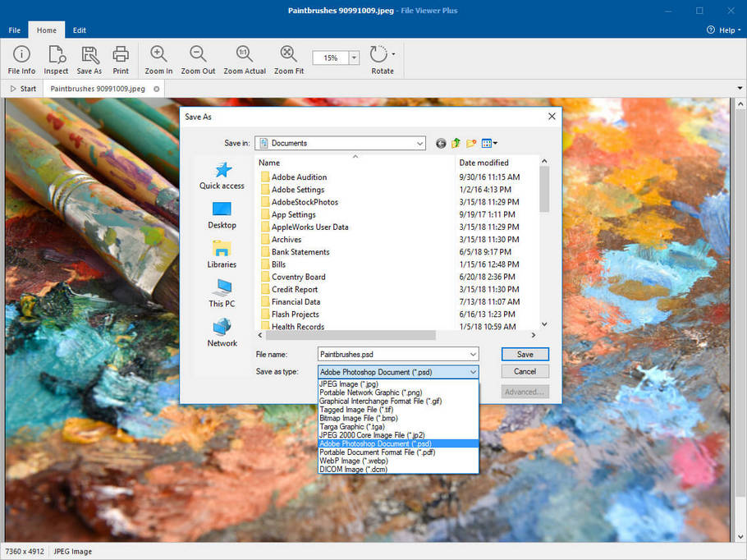Open File Info from the toolbar
Screen dimensions: 747x560
click(21, 57)
